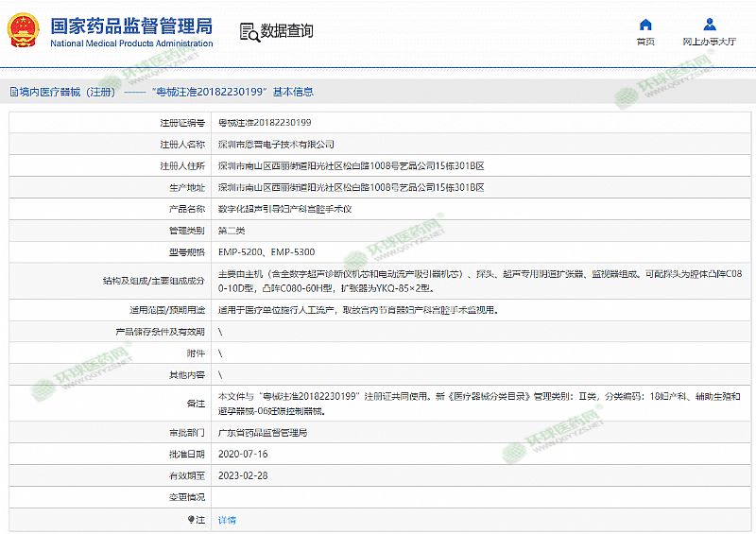Click the 数据查询 heading text
756x534 pixels.
286,31
